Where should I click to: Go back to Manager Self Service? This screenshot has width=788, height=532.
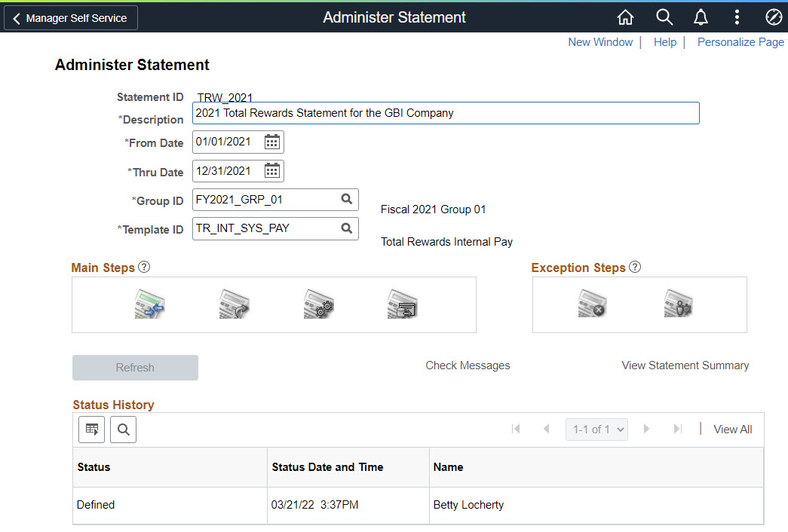pos(70,18)
